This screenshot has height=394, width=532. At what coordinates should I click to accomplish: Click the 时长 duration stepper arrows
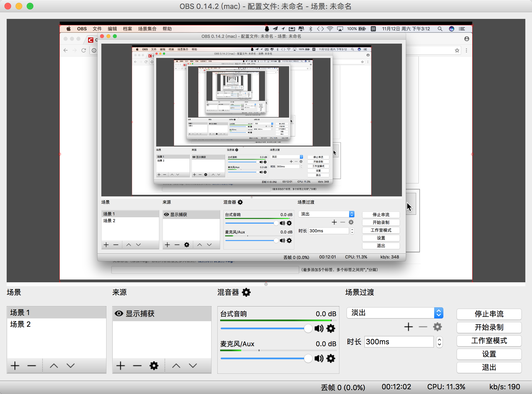point(439,342)
